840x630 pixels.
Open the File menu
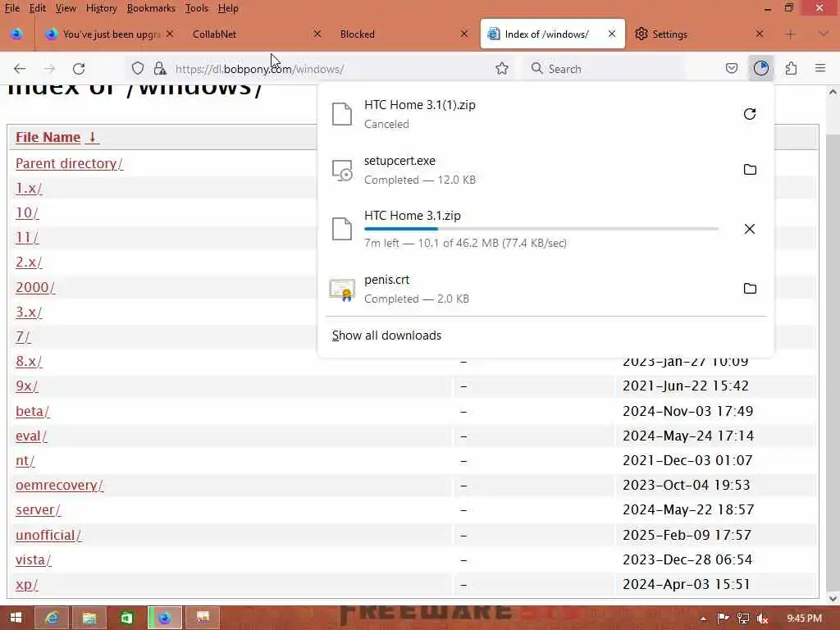pos(11,8)
